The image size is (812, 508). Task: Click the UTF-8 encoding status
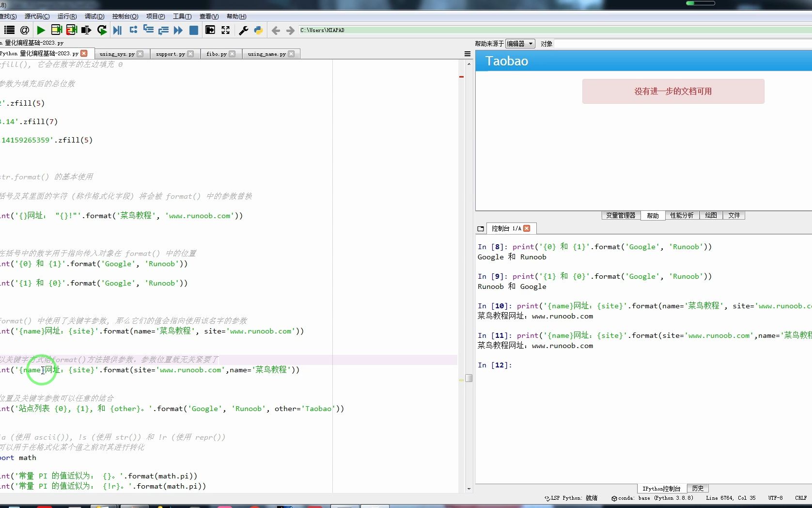tap(775, 498)
